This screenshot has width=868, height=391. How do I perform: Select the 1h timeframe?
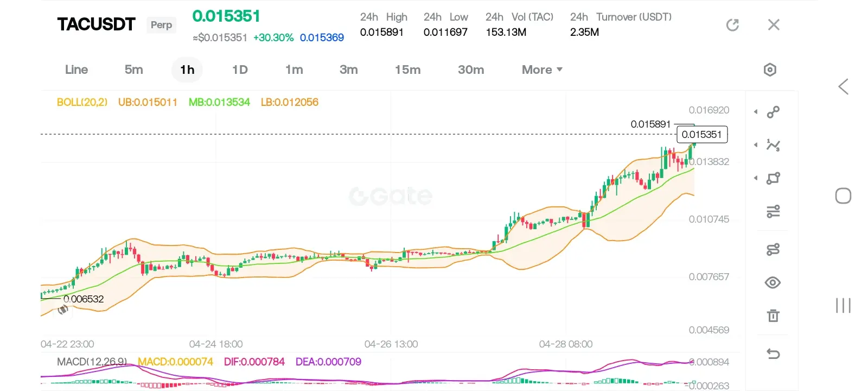[187, 70]
